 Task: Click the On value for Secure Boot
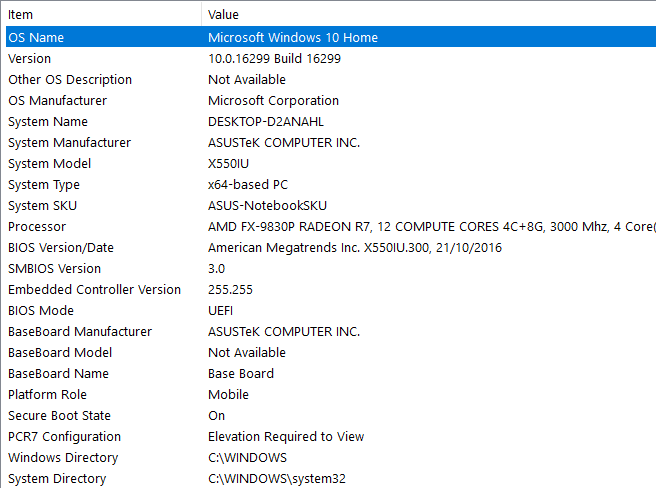click(x=217, y=416)
